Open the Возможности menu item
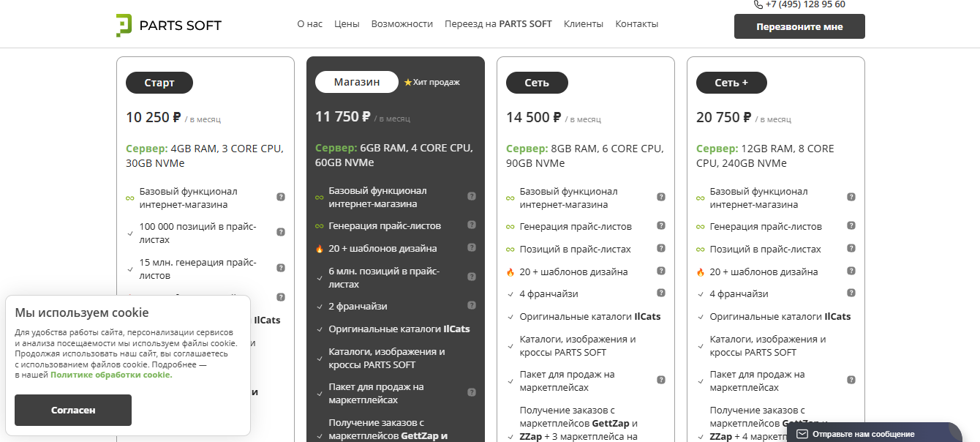The image size is (980, 442). [402, 24]
